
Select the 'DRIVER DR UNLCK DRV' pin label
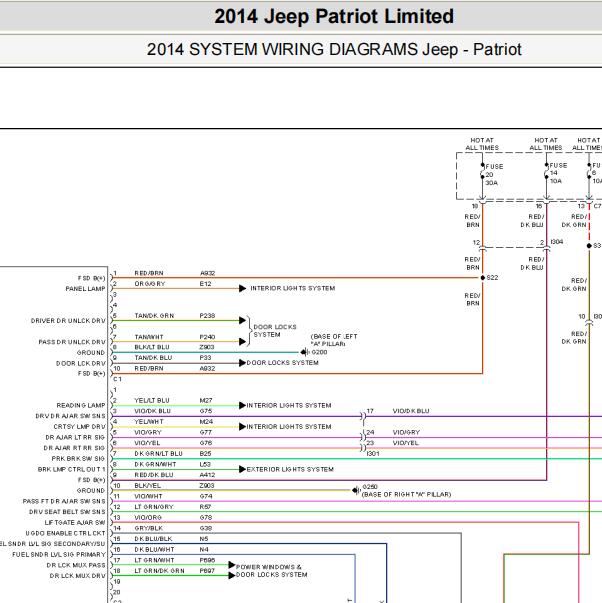68,321
